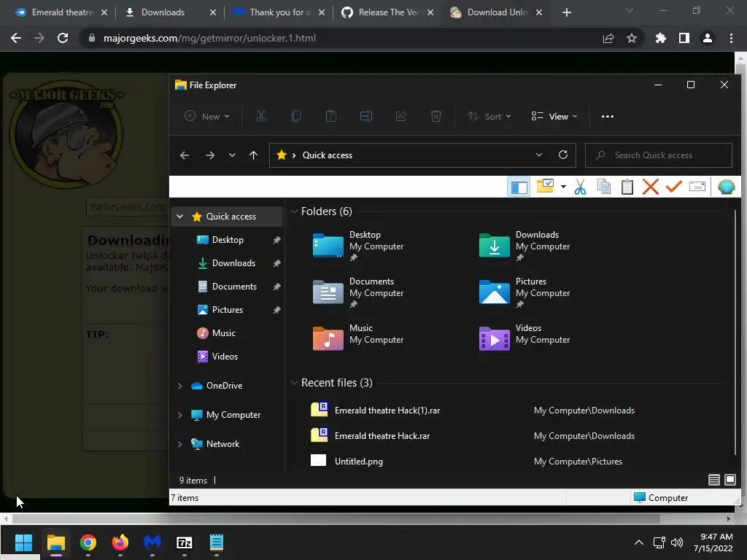
Task: Switch to the Release The Ver GitHub tab
Action: click(387, 12)
